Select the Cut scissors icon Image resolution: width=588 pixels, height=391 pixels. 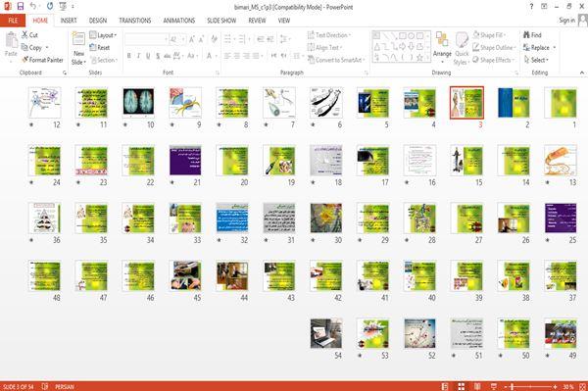pyautogui.click(x=24, y=35)
